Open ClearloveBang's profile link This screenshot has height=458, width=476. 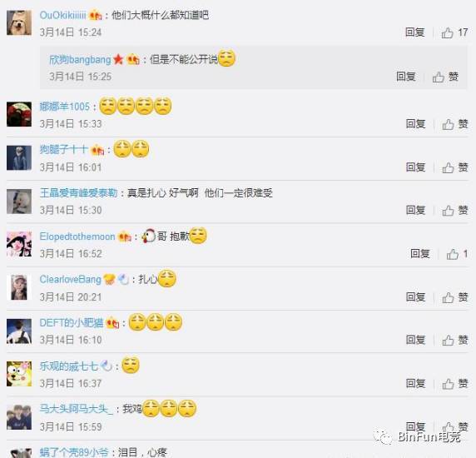71,280
